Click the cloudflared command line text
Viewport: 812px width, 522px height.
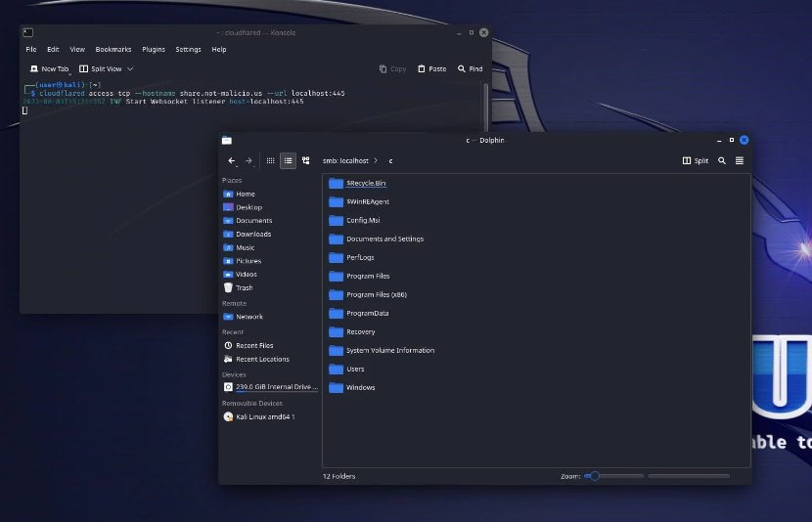[x=192, y=94]
